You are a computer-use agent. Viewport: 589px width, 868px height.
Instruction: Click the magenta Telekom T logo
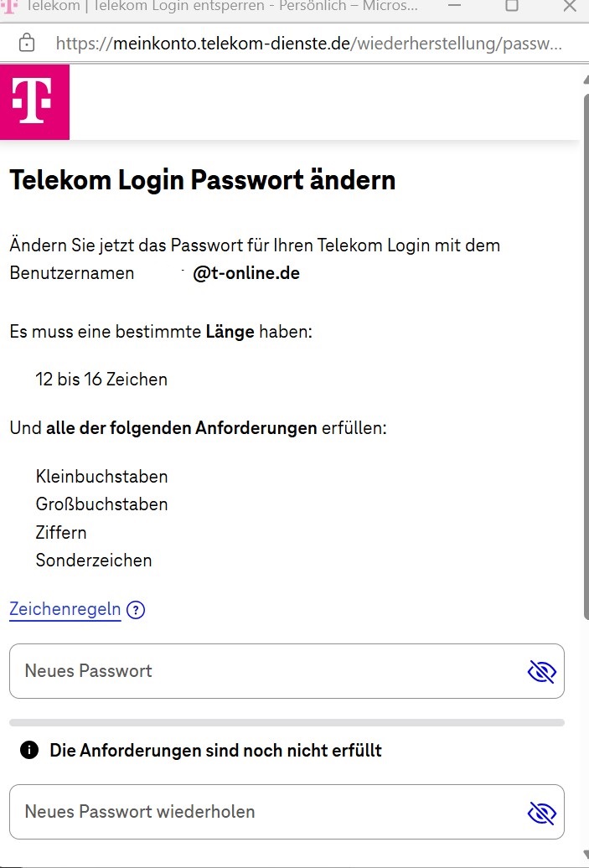point(34,102)
